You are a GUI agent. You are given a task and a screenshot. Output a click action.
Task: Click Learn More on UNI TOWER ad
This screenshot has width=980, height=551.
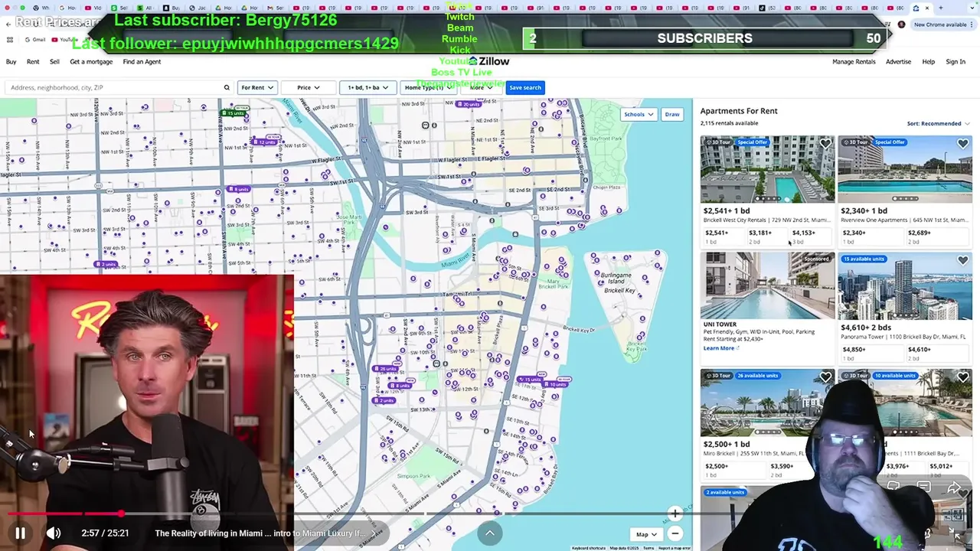(x=720, y=348)
